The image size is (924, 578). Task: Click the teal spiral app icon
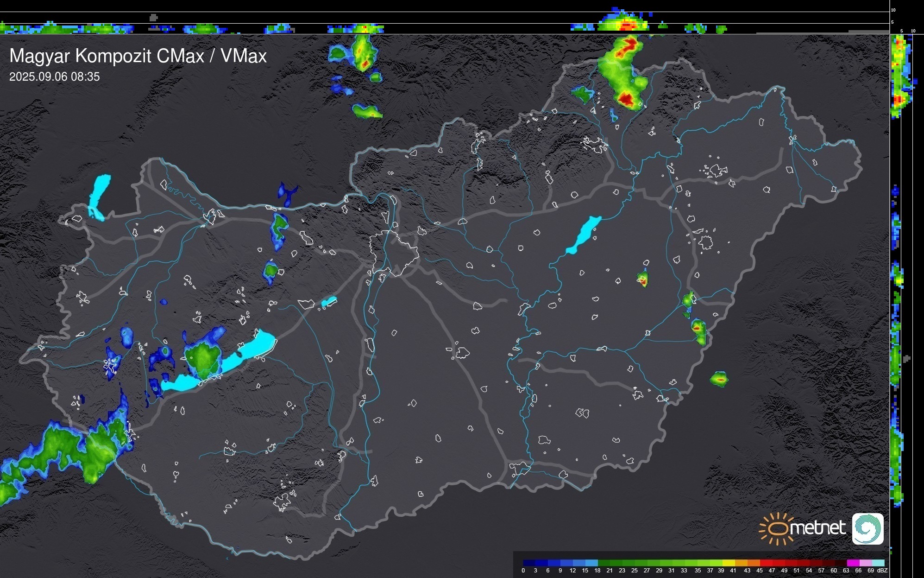(867, 528)
